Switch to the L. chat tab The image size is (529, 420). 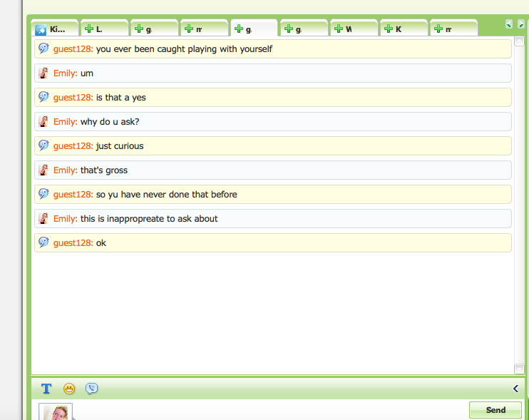pos(105,29)
